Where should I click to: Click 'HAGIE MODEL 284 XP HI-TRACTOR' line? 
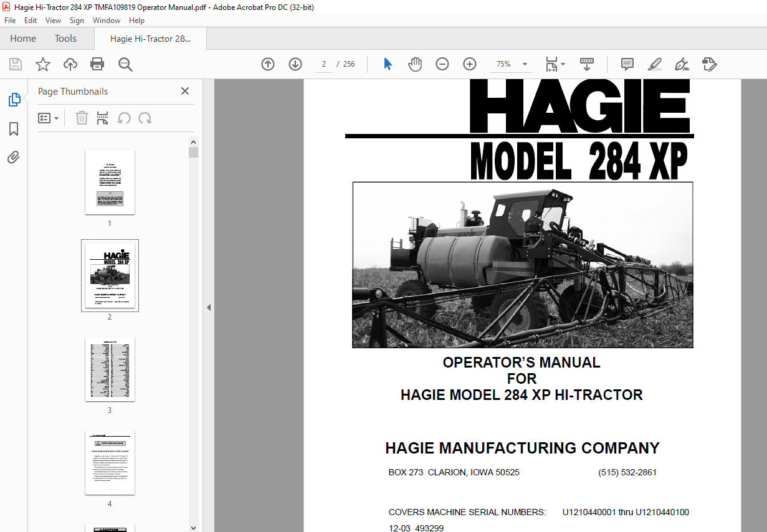522,395
